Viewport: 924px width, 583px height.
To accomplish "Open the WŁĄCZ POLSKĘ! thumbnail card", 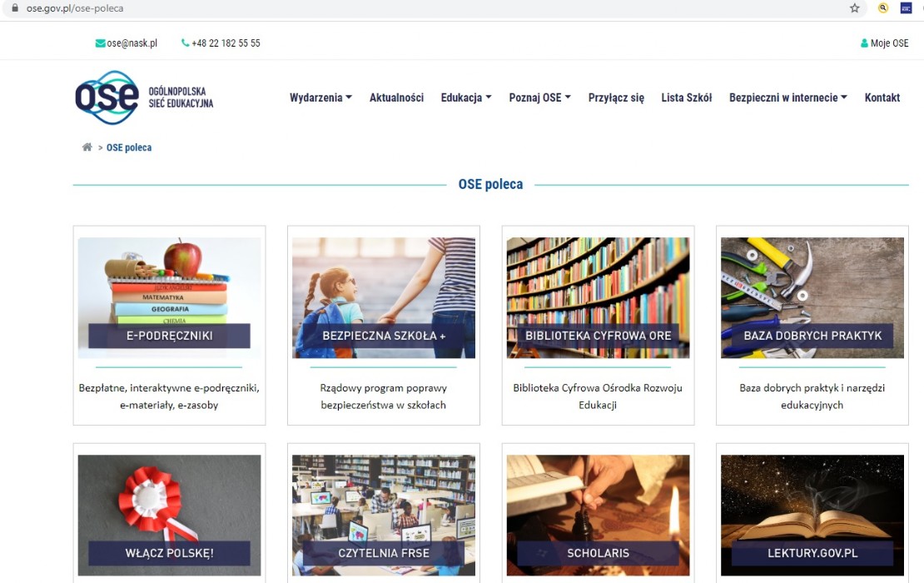I will (x=169, y=516).
